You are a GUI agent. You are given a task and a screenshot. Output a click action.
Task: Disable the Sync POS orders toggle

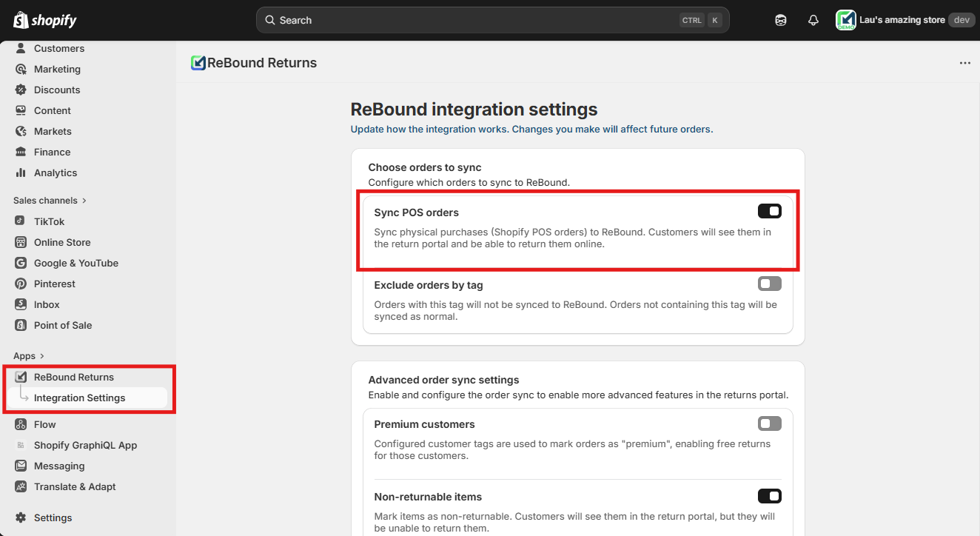(x=770, y=211)
